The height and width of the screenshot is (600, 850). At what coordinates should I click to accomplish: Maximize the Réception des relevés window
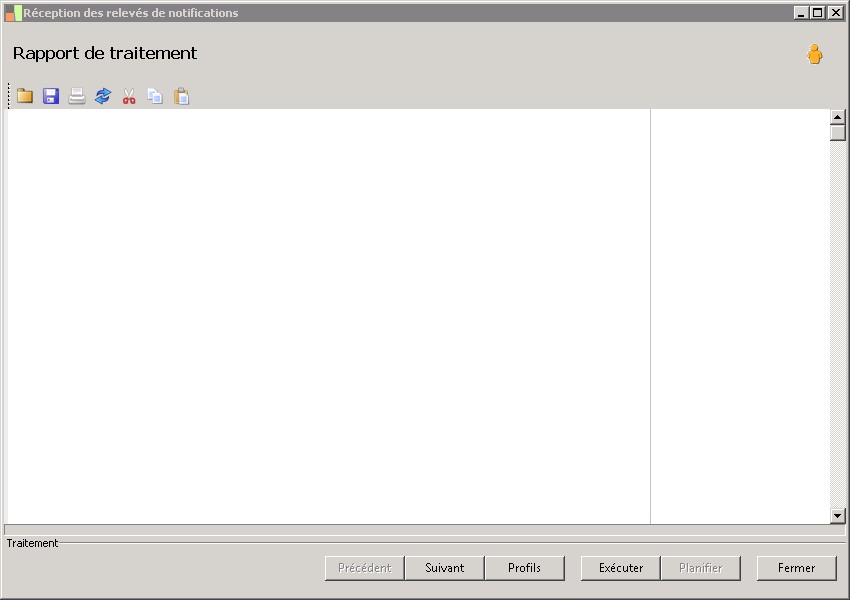pos(818,12)
